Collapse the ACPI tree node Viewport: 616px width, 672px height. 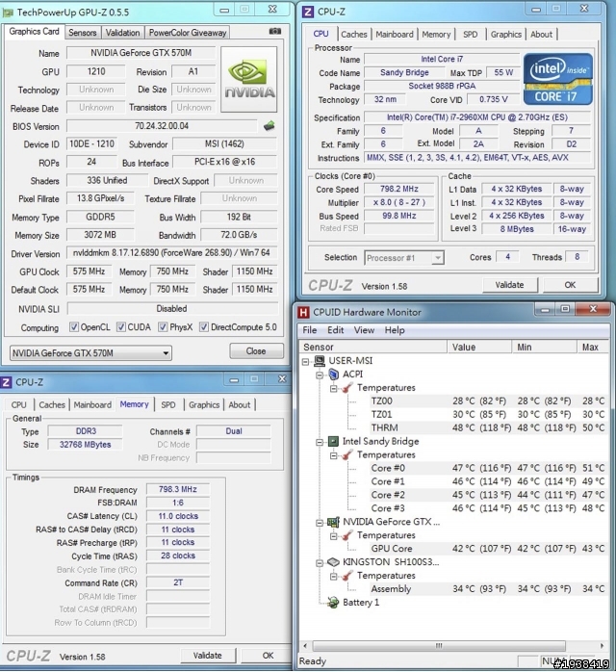click(320, 375)
